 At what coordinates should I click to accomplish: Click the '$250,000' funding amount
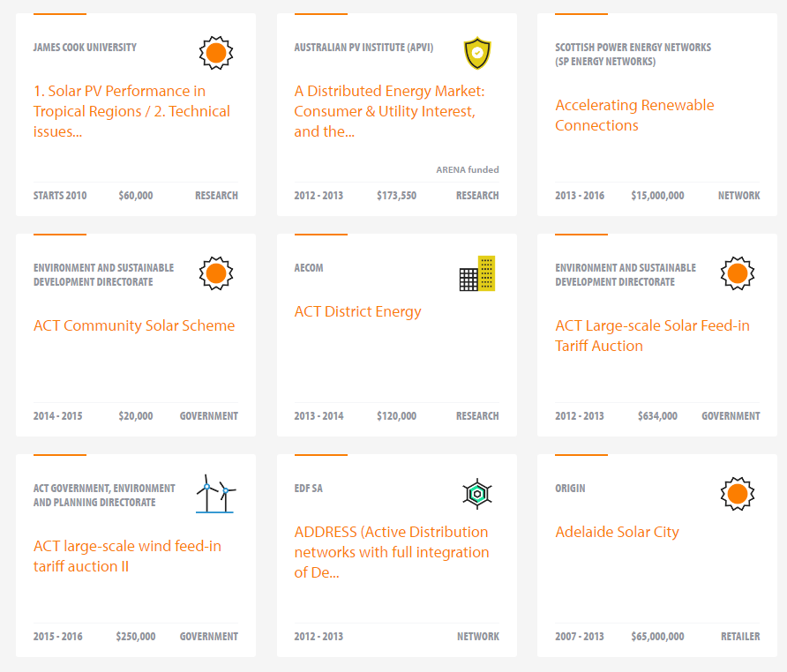(136, 636)
